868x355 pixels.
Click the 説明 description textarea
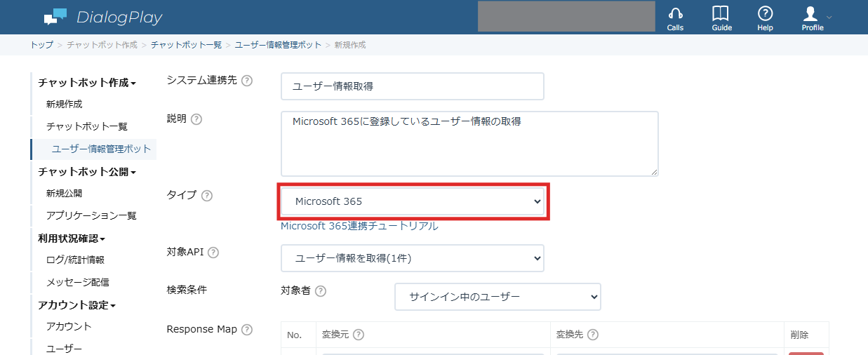pyautogui.click(x=469, y=144)
